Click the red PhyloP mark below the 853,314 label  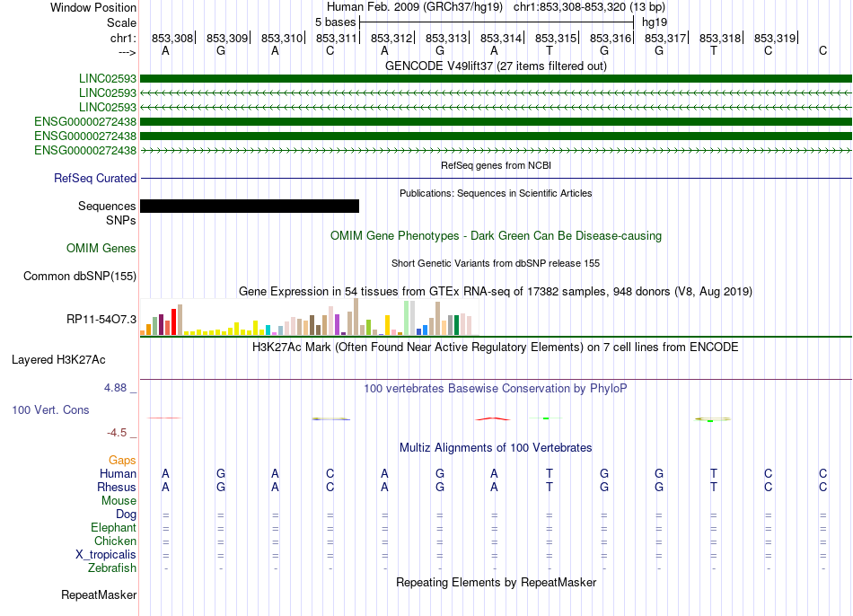click(493, 419)
